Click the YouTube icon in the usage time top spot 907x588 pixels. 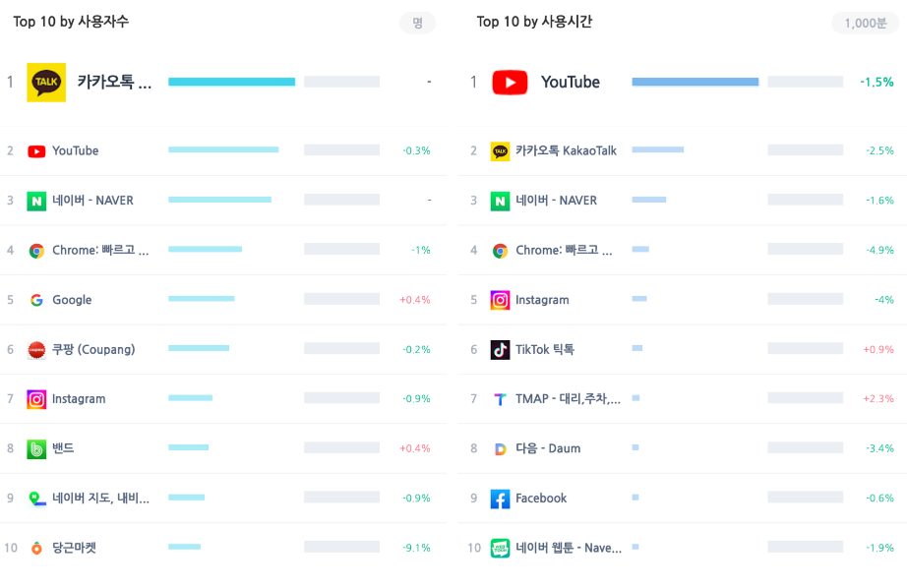coord(510,82)
